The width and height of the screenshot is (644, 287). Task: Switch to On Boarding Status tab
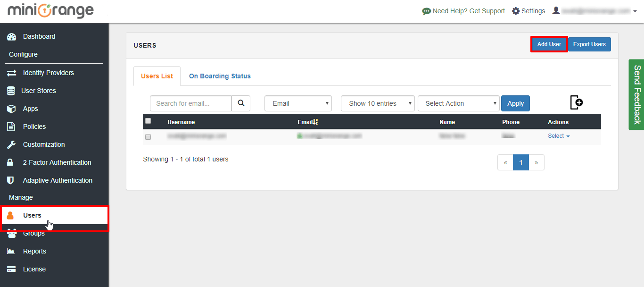220,76
